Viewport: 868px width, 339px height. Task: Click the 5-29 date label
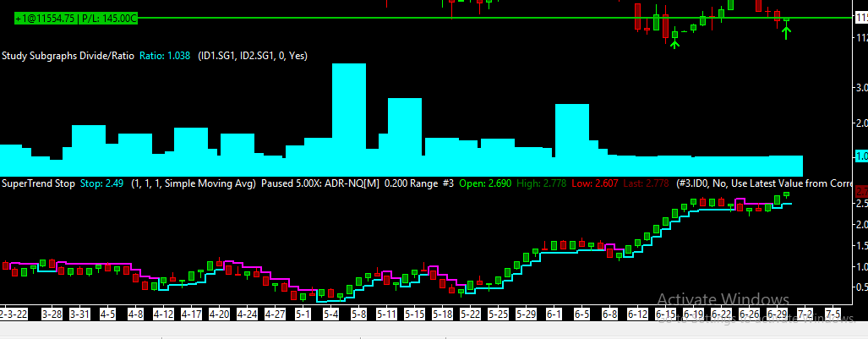pyautogui.click(x=526, y=314)
